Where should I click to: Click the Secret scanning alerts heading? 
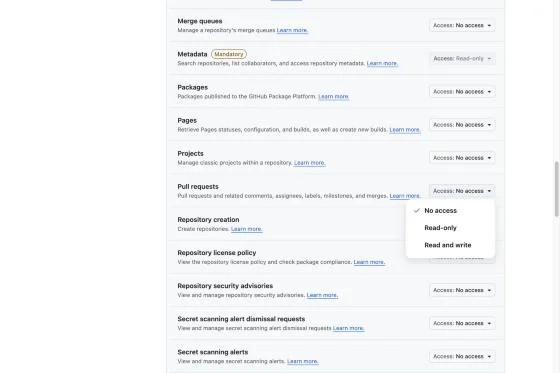pos(212,352)
